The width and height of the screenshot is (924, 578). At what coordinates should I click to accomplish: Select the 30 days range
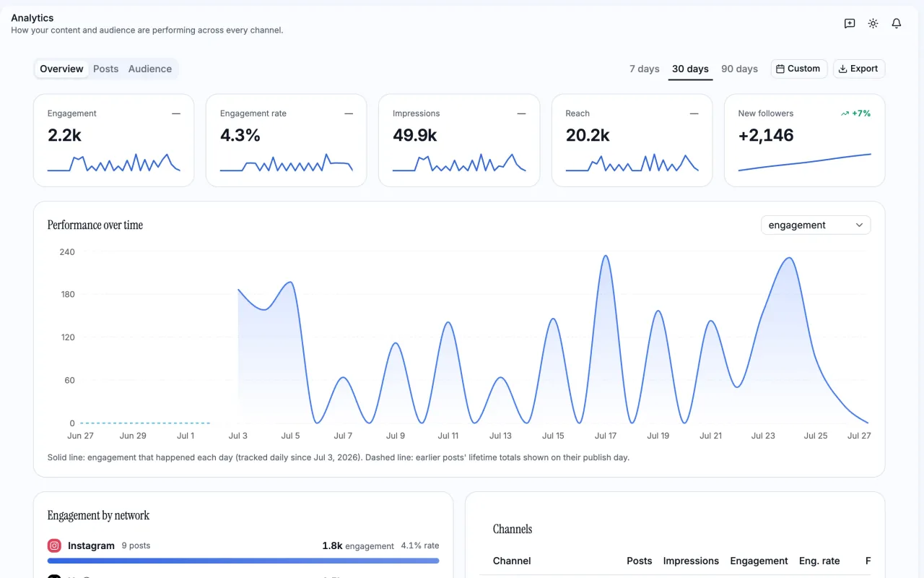(690, 69)
